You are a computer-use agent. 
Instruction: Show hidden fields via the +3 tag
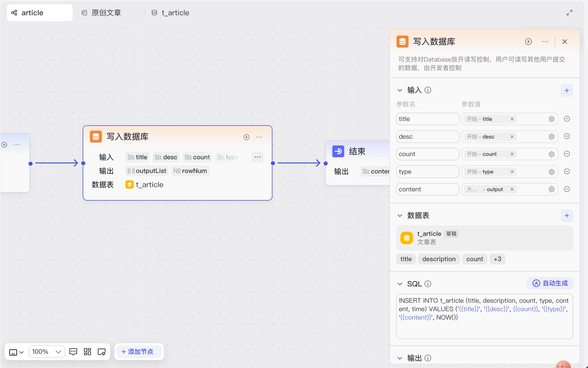tap(497, 259)
